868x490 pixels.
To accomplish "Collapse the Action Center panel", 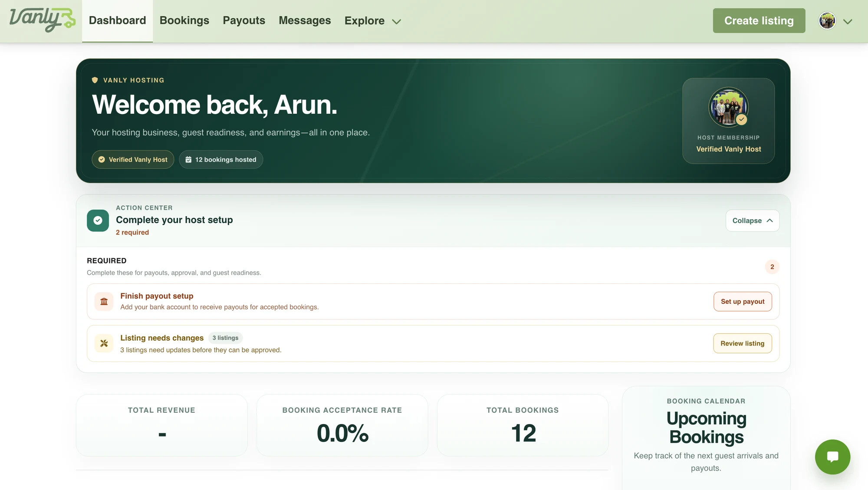I will click(753, 220).
